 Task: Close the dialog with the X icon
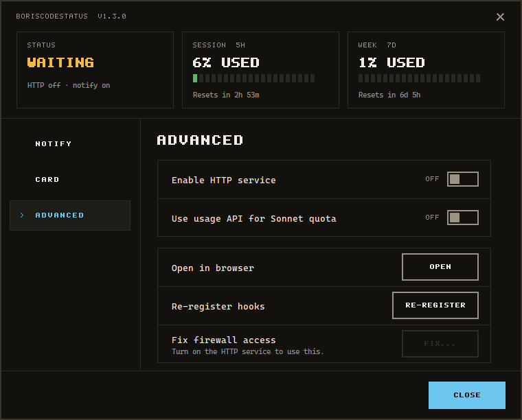[500, 17]
